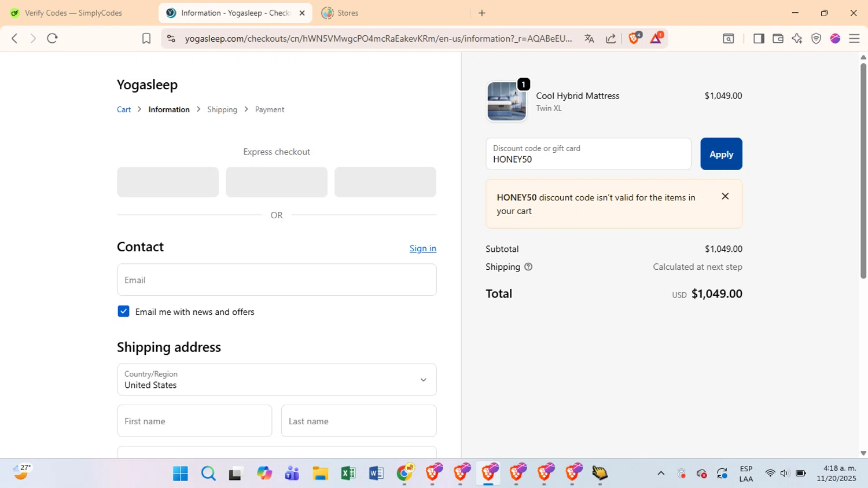
Task: Open site information icon in the address bar
Action: pos(171,38)
